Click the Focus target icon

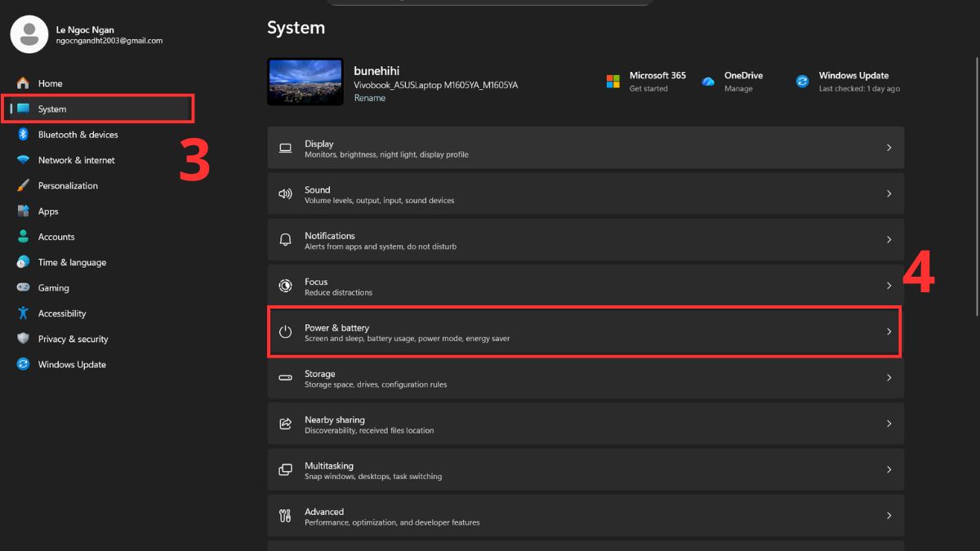pos(285,286)
